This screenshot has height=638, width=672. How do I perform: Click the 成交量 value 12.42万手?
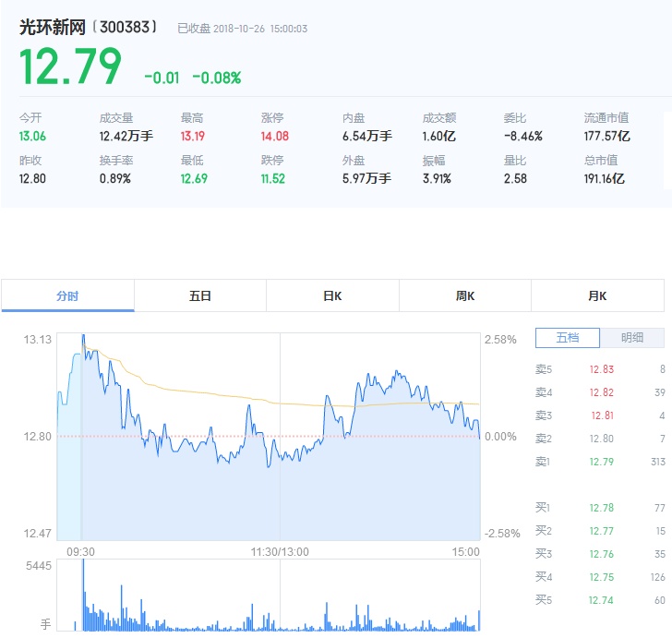click(x=126, y=137)
